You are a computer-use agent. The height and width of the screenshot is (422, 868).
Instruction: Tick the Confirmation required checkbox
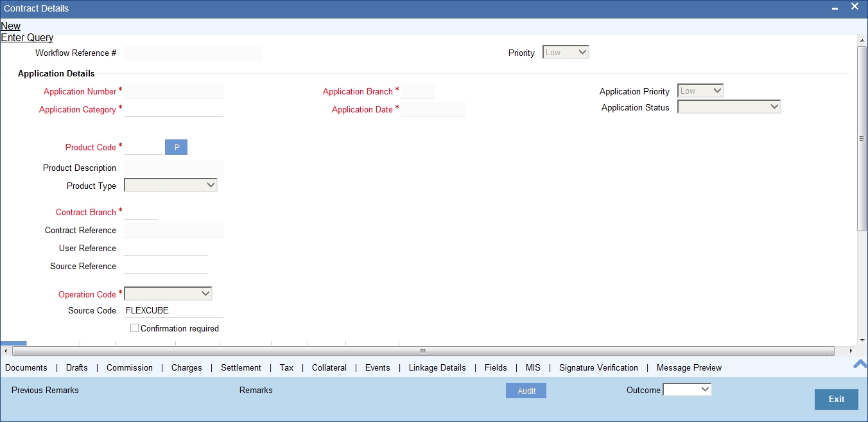click(x=134, y=328)
